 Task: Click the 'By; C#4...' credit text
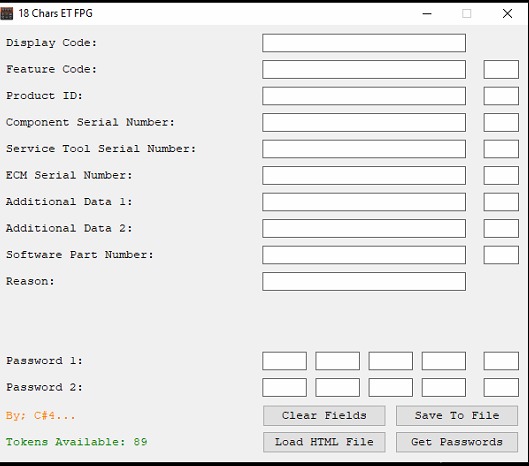click(x=40, y=415)
